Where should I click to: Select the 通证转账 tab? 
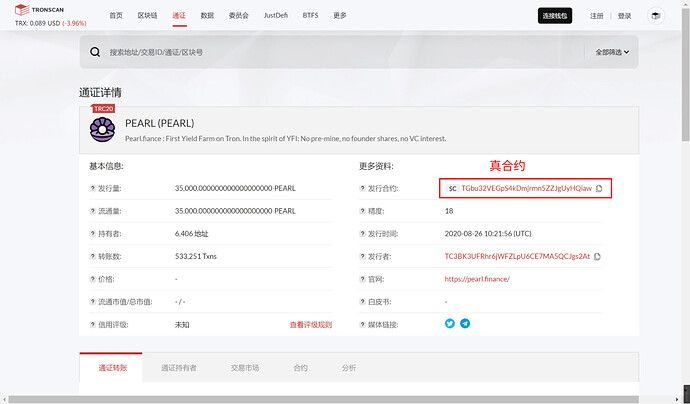tap(113, 368)
